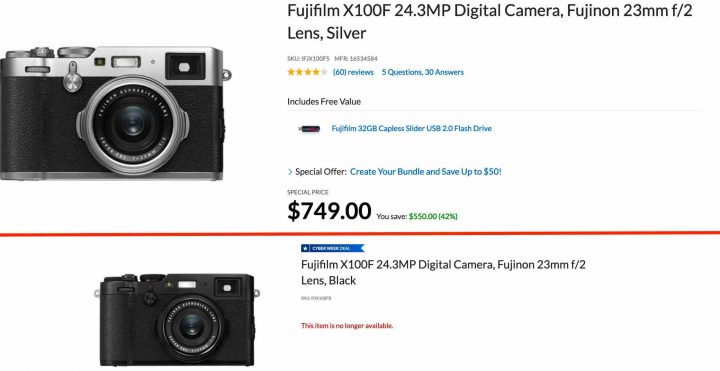The image size is (720, 371).
Task: Click the Includes Free Value heading
Action: (324, 101)
